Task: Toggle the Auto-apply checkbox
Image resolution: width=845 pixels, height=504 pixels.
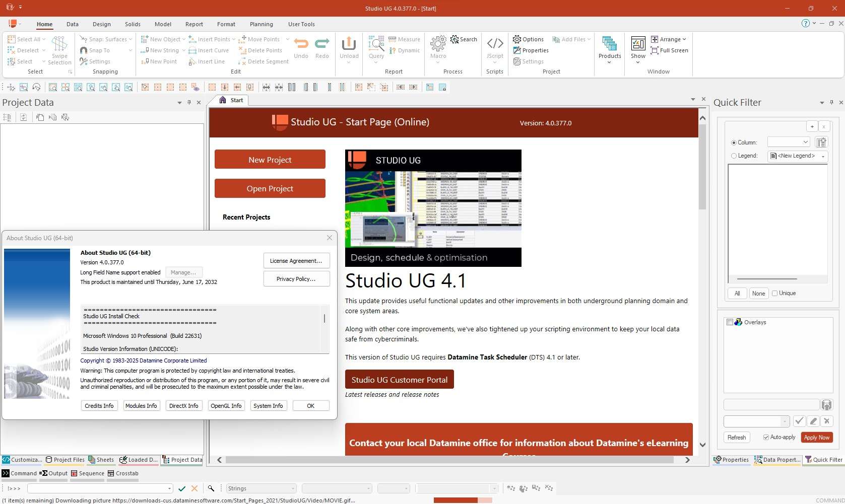Action: coord(766,437)
